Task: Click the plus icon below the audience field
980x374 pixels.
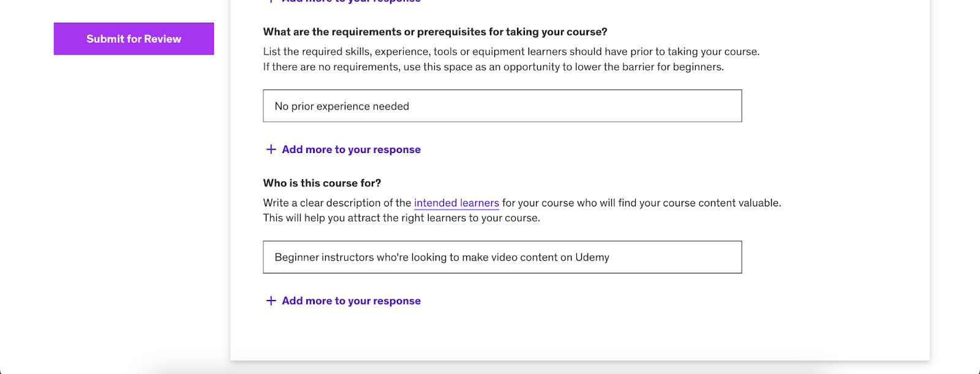Action: click(271, 301)
